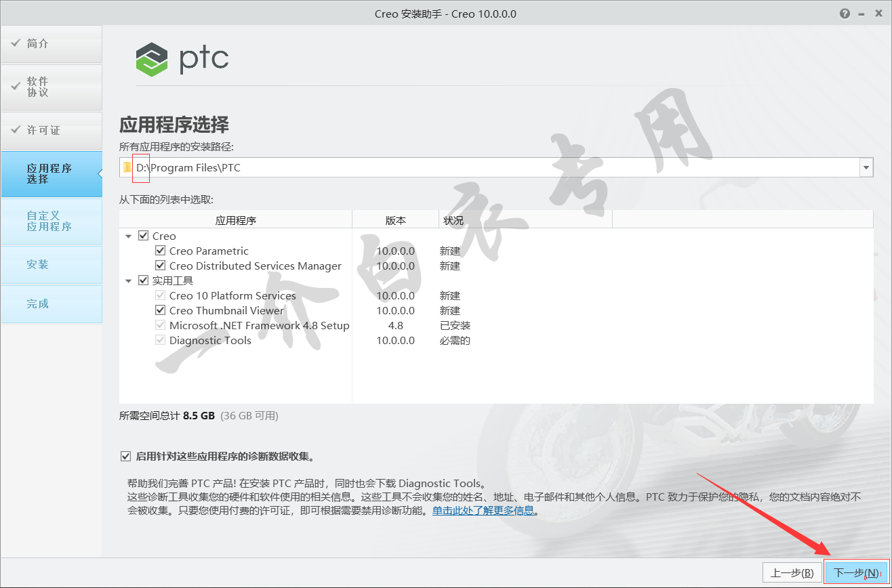Click the 应用程序 column header

click(236, 220)
